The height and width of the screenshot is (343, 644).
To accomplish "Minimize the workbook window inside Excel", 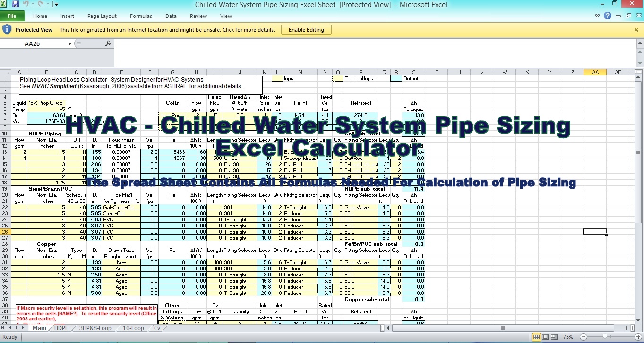I will pyautogui.click(x=618, y=16).
